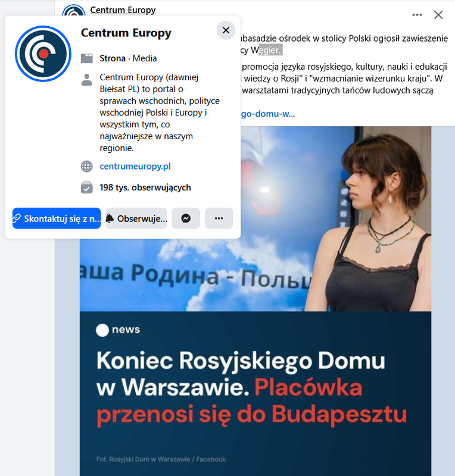Click the Centrum Europy title in card

click(x=126, y=33)
